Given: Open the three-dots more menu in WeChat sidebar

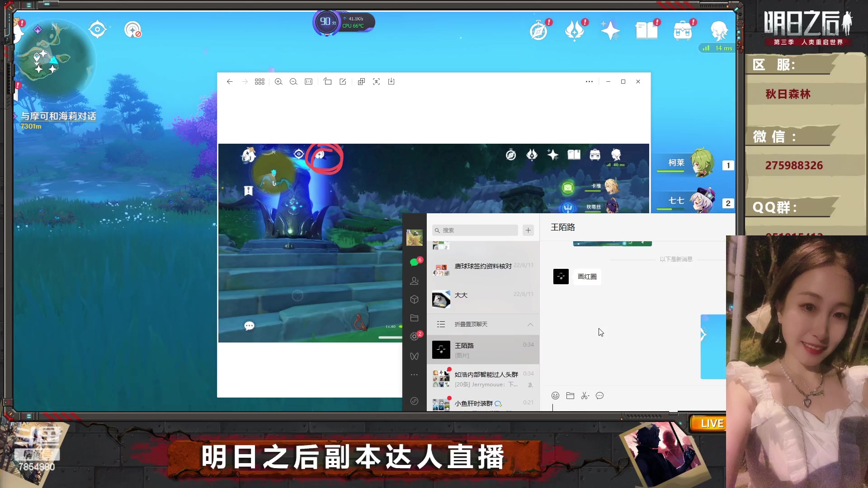Looking at the screenshot, I should tap(414, 375).
